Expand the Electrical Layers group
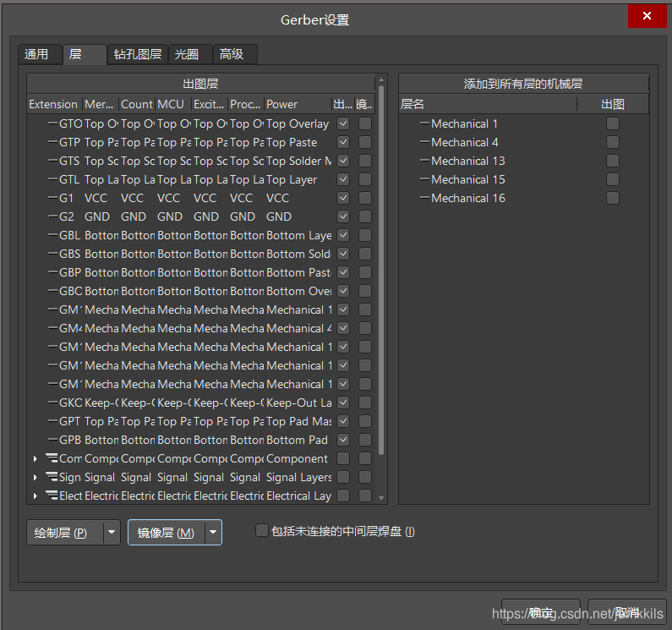 (36, 496)
